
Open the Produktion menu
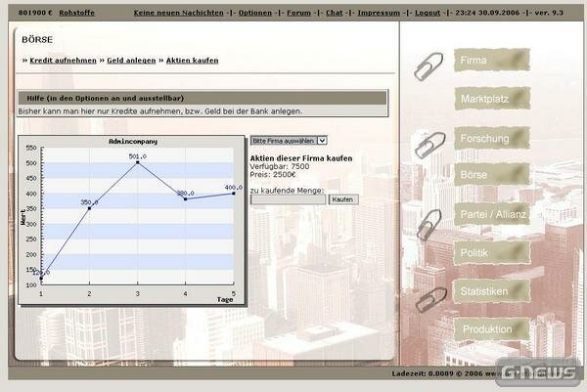pyautogui.click(x=492, y=329)
